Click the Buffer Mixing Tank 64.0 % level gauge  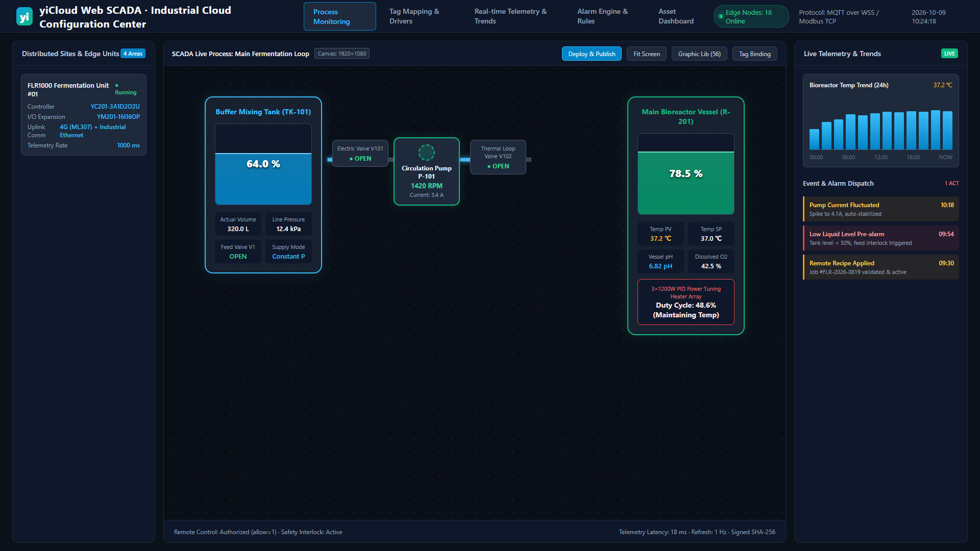pos(263,164)
